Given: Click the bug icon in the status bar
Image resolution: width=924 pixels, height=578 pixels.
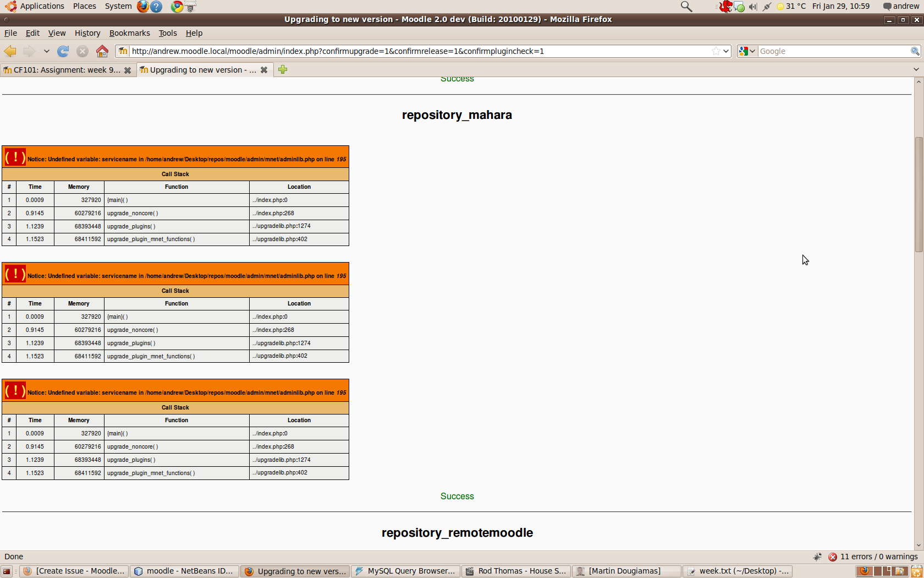Looking at the screenshot, I should pos(818,557).
